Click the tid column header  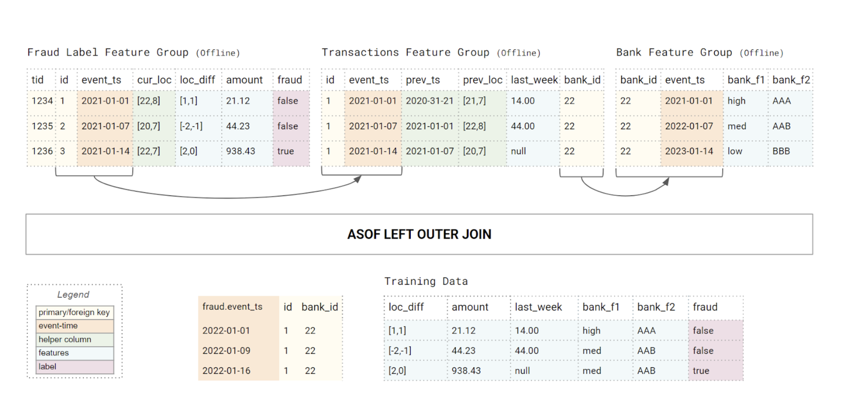click(x=38, y=80)
